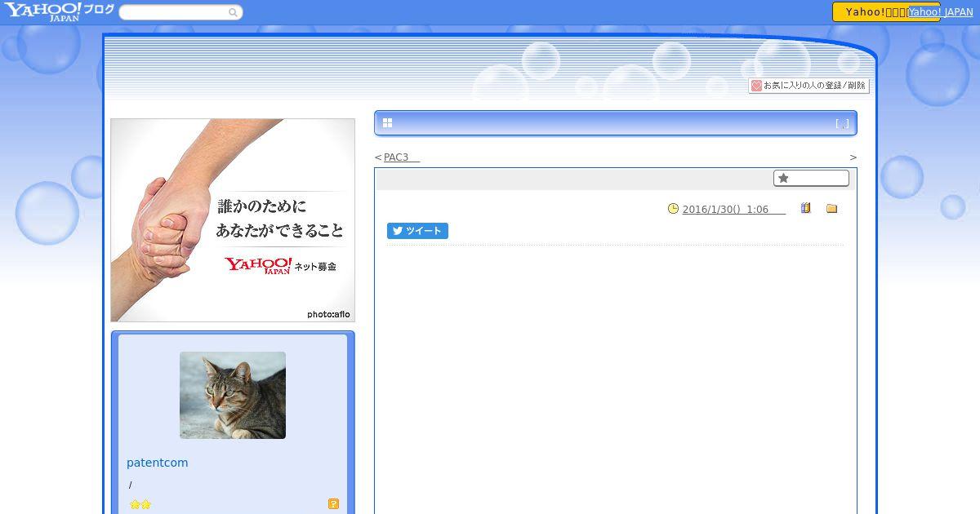Click the Yahoo! JAPAN blog logo

coord(58,11)
